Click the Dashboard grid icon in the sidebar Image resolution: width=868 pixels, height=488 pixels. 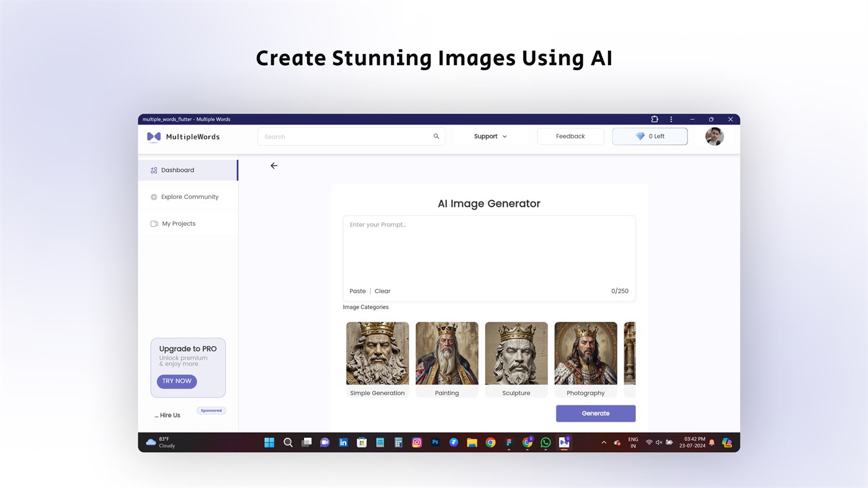(153, 169)
